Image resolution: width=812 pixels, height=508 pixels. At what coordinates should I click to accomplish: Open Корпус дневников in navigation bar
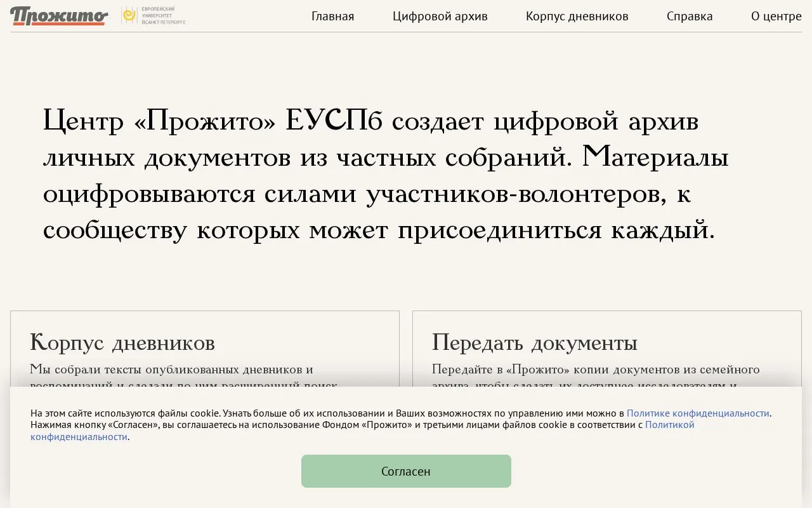click(577, 17)
